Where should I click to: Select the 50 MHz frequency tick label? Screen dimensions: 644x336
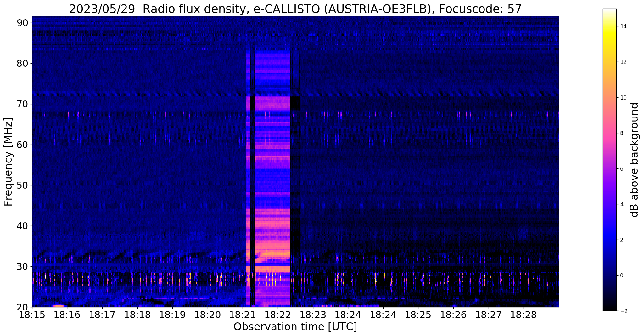pos(23,185)
